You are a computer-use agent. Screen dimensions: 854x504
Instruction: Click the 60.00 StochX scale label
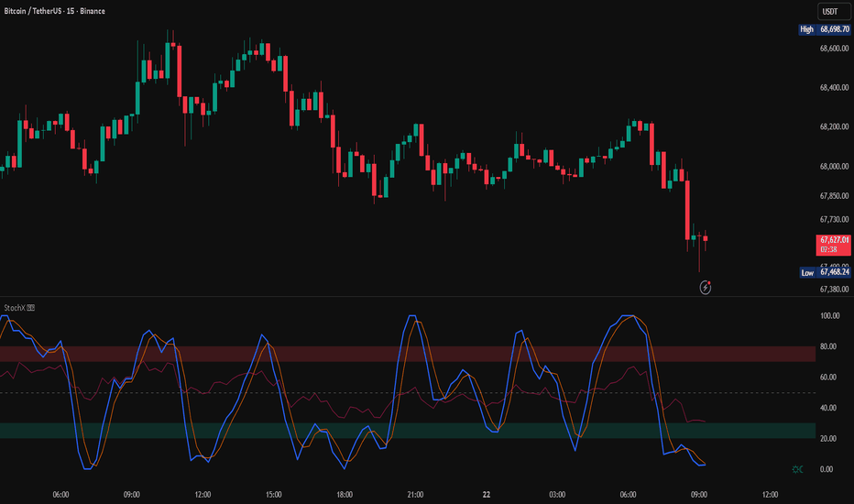tap(830, 377)
